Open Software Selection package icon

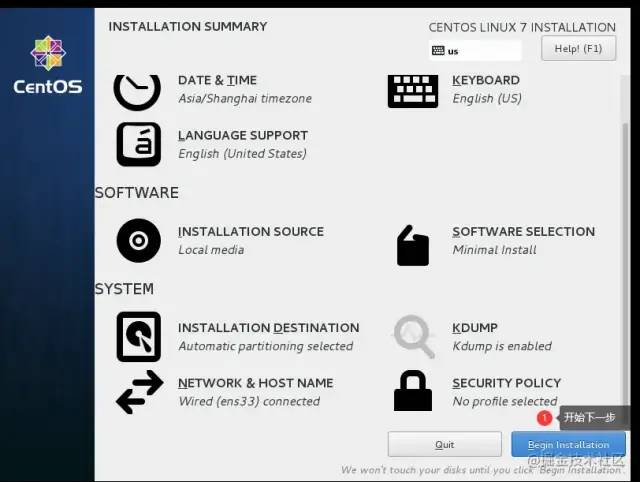tap(413, 245)
